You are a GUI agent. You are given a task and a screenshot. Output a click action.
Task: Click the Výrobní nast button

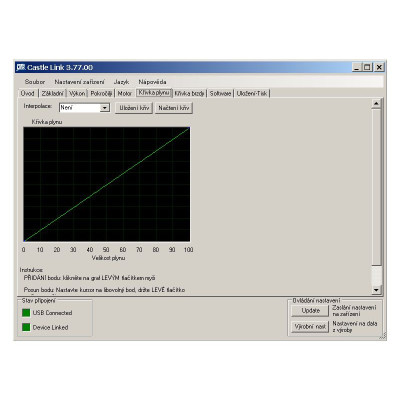(310, 327)
